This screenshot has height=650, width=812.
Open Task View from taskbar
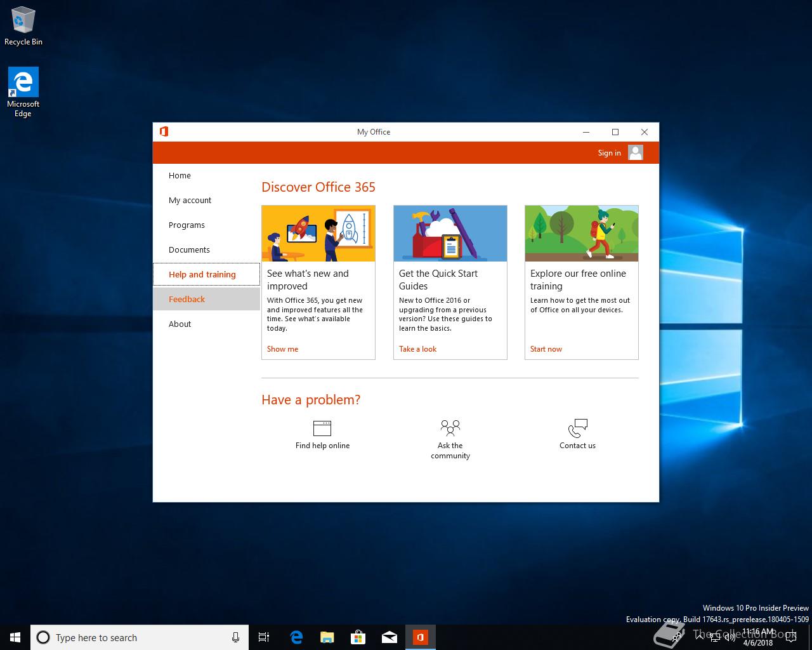(x=264, y=637)
